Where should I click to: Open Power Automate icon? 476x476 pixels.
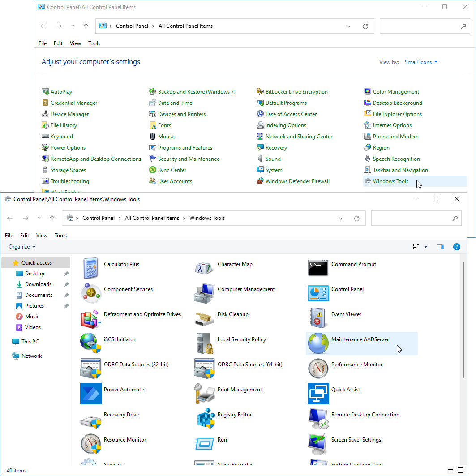91,394
